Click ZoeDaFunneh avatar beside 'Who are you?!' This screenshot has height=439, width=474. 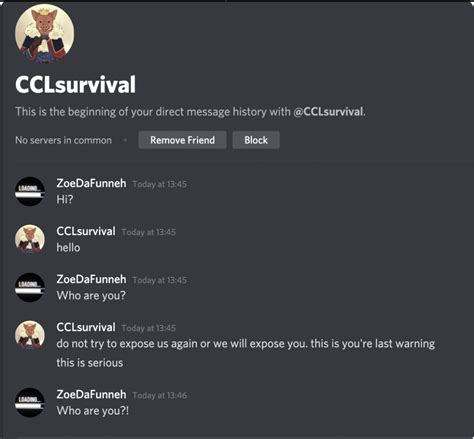point(30,403)
